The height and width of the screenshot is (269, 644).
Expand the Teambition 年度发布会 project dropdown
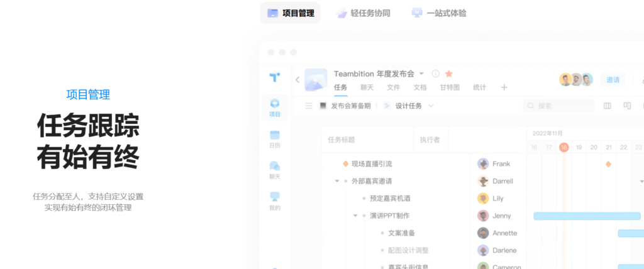[421, 74]
